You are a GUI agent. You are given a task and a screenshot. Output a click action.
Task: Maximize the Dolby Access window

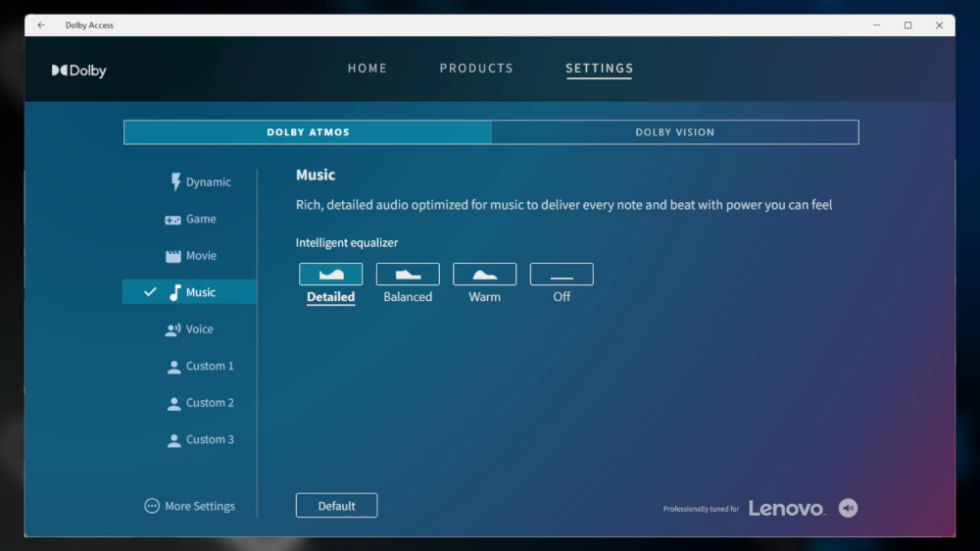(x=908, y=25)
